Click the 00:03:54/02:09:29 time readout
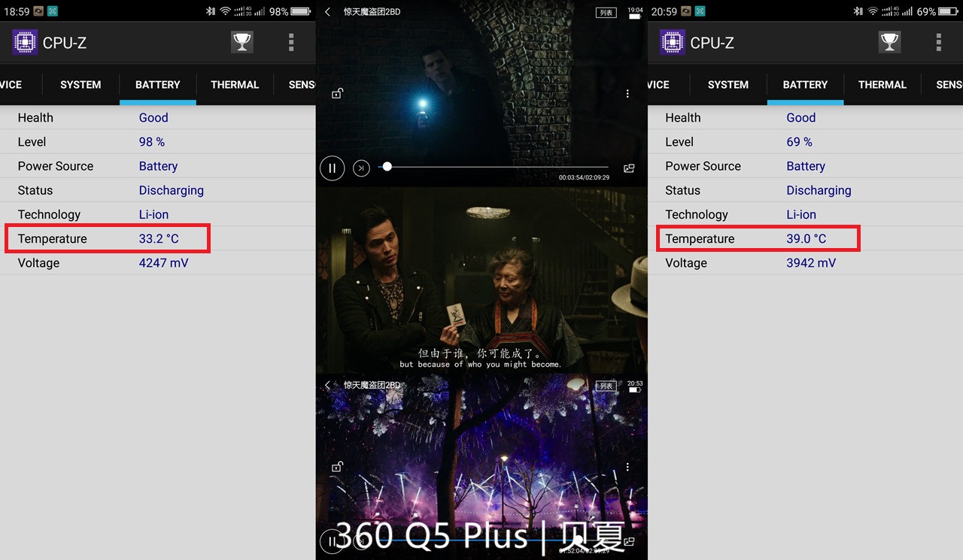The width and height of the screenshot is (963, 560). (x=584, y=178)
